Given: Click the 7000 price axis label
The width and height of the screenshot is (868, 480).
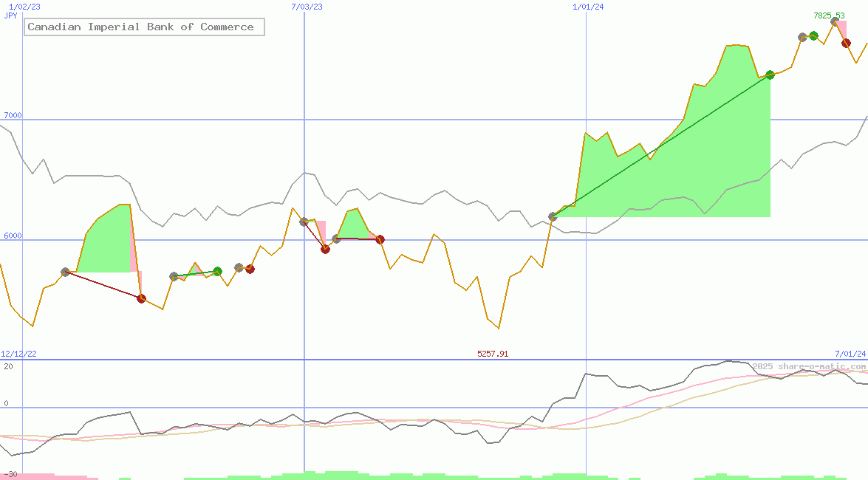Looking at the screenshot, I should click(x=13, y=115).
